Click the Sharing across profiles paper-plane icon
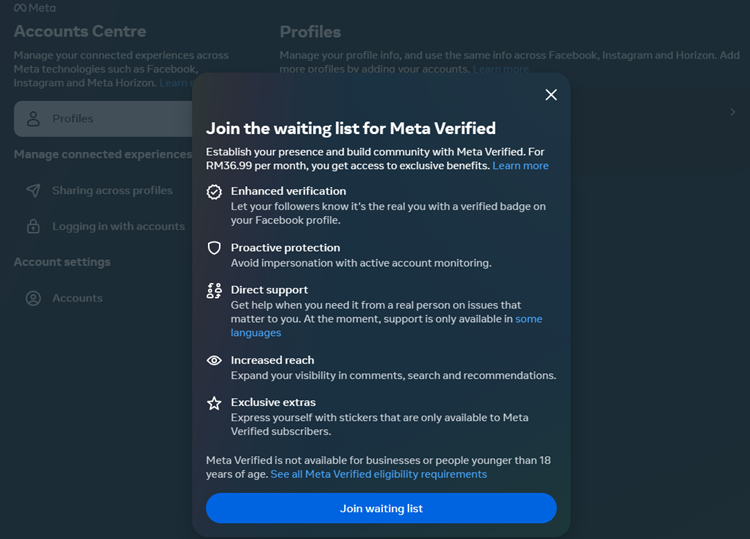This screenshot has width=750, height=539. (33, 190)
